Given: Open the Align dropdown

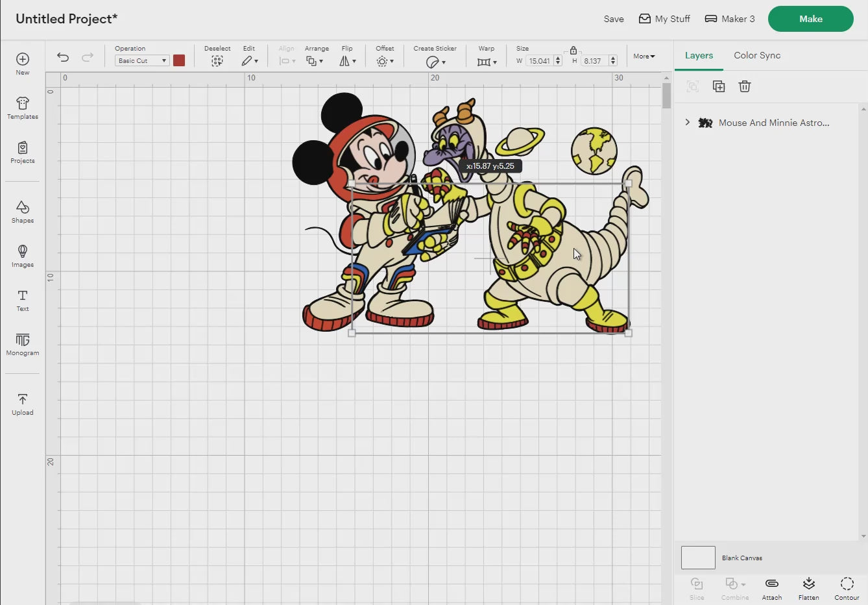Looking at the screenshot, I should pyautogui.click(x=287, y=61).
